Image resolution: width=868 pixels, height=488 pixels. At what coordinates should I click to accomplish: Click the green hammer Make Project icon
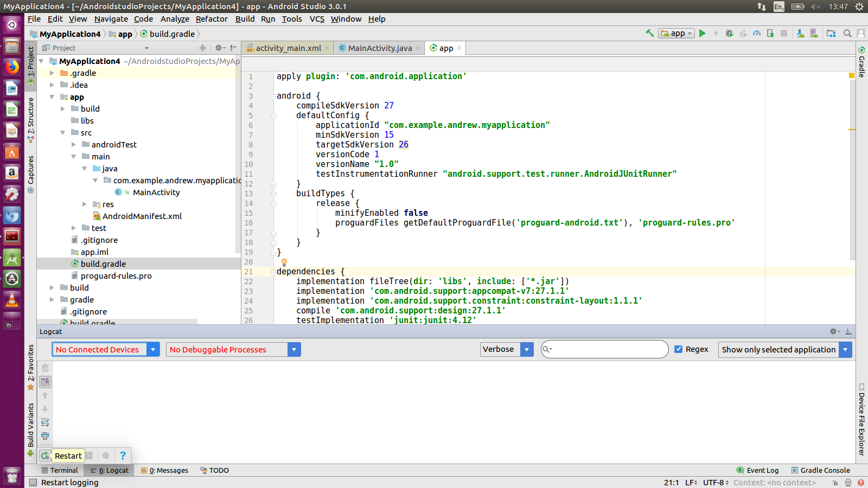click(x=649, y=33)
